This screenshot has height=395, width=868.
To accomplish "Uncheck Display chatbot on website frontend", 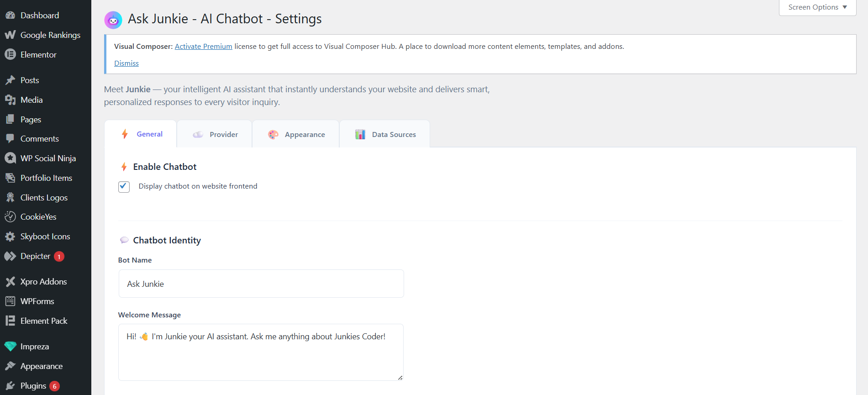I will point(124,186).
